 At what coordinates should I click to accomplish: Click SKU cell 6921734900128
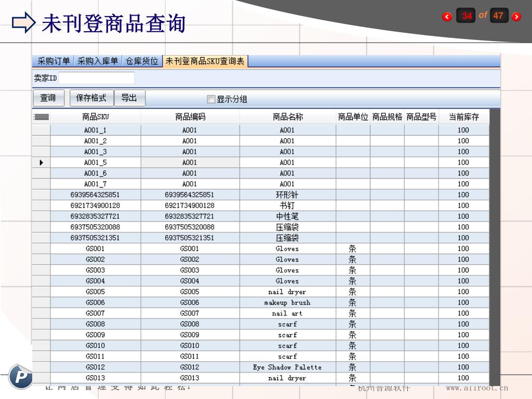(x=96, y=206)
